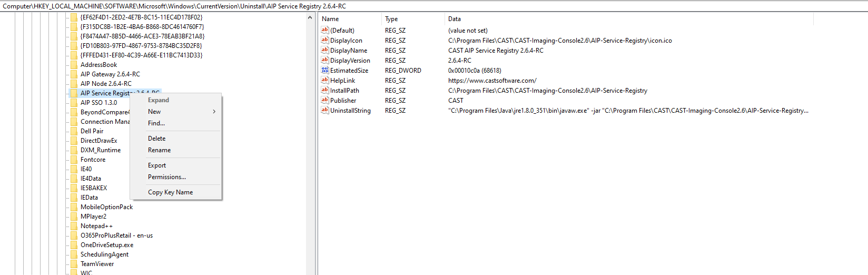The width and height of the screenshot is (868, 275).
Task: Click string icon of InstallPath value
Action: tap(325, 90)
